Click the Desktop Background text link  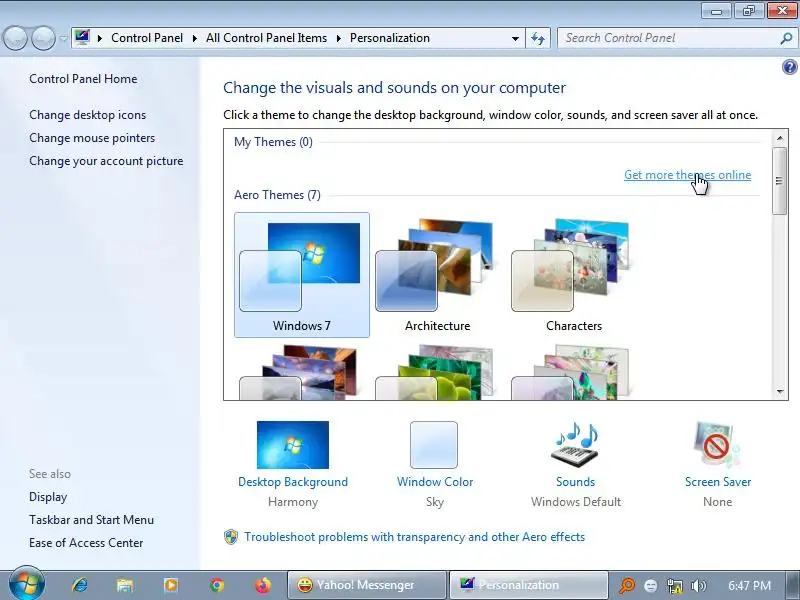pos(293,482)
